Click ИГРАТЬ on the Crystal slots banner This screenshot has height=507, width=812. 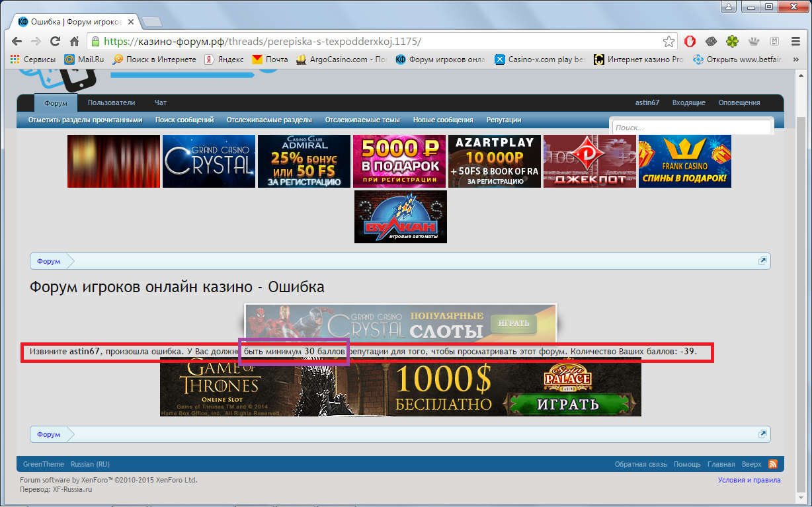[514, 323]
